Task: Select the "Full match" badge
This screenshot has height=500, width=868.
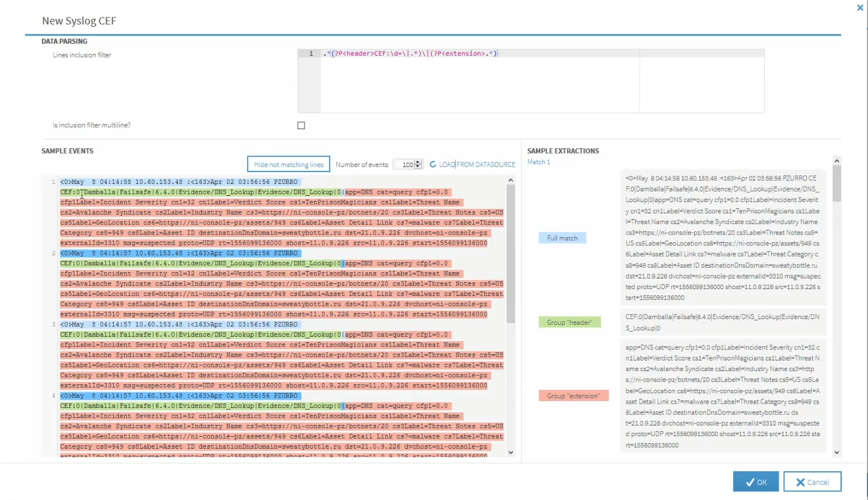Action: coord(562,237)
